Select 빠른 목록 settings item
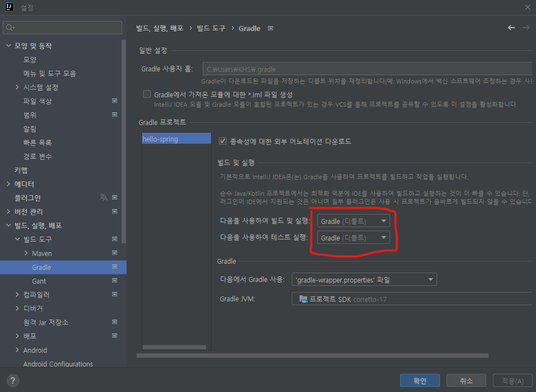 pos(37,142)
